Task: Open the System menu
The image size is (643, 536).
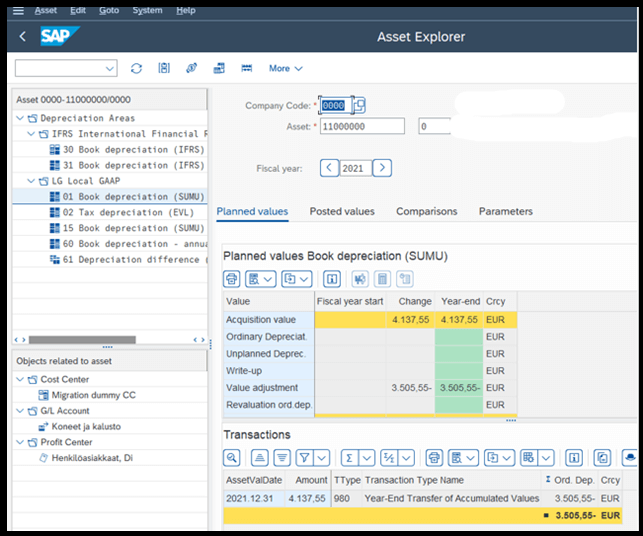Action: point(147,10)
